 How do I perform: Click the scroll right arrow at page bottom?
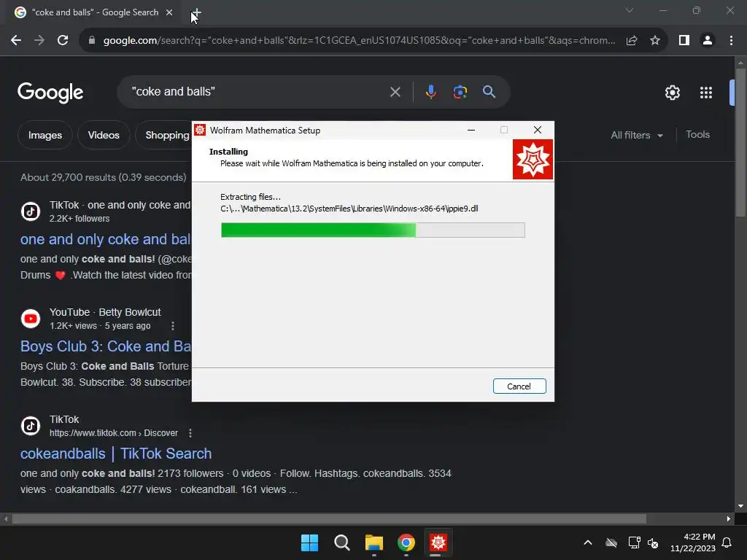729,518
